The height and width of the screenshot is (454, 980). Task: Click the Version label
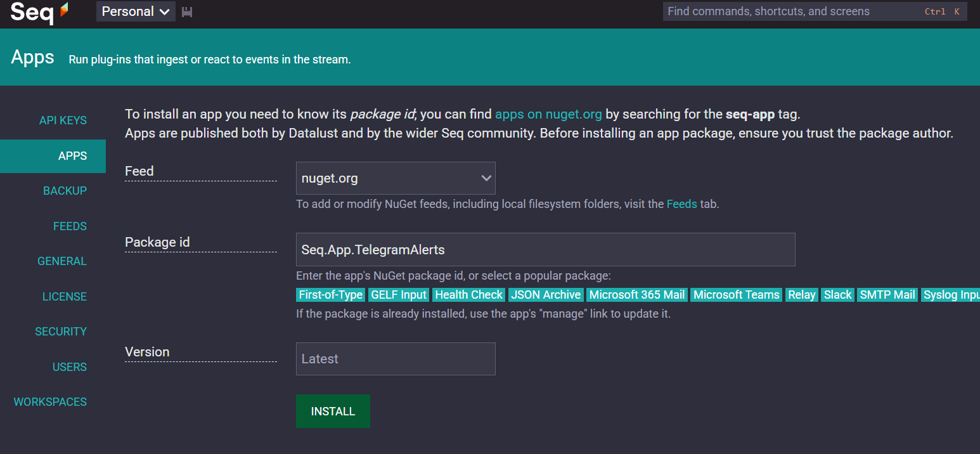147,352
